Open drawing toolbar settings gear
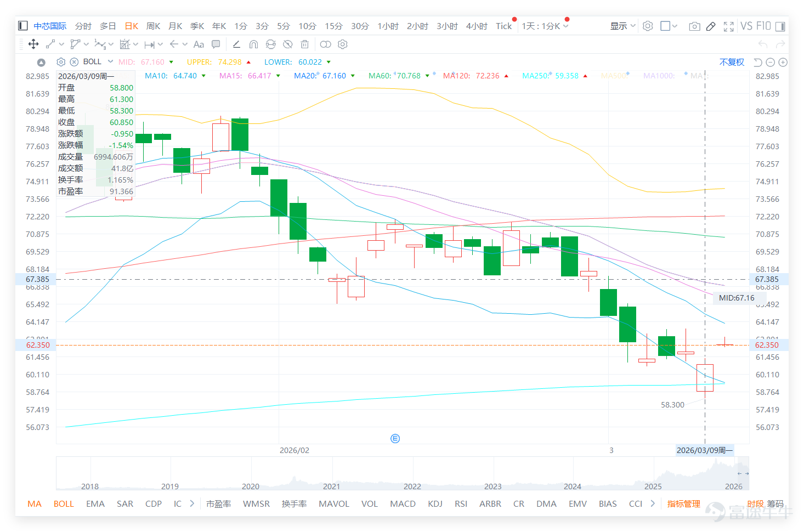Screen dimensions: 804x532 tap(343, 44)
